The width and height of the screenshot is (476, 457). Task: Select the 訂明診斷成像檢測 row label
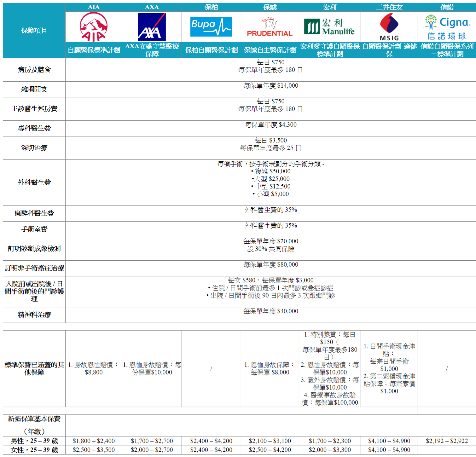click(34, 249)
